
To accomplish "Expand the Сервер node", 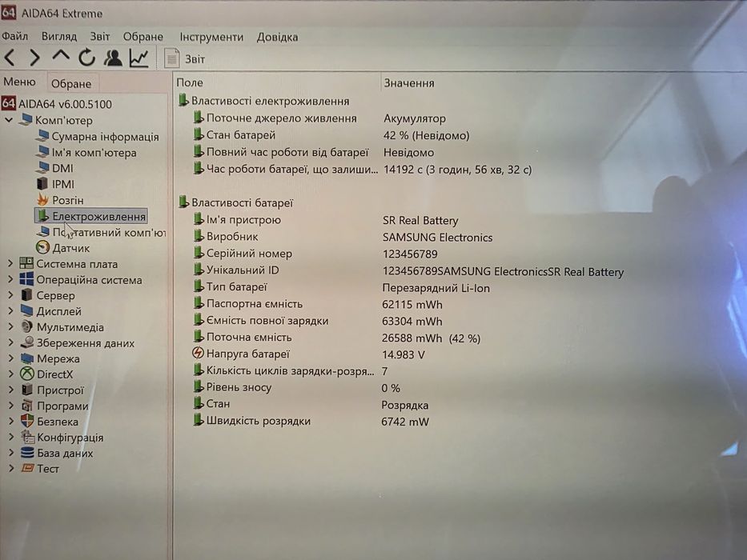I will tap(10, 295).
